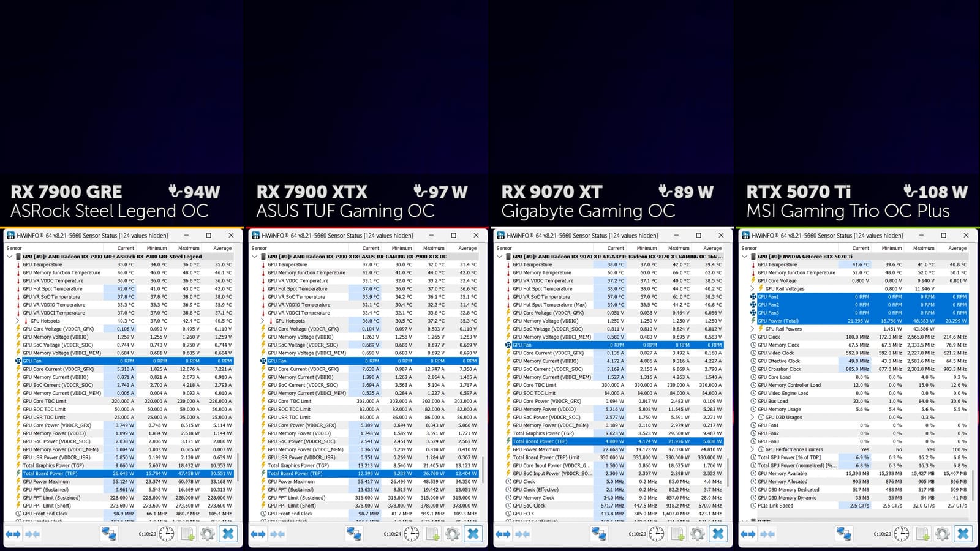Collapse the AMD Radeon RX 7900 GRE sensor group

(9, 257)
